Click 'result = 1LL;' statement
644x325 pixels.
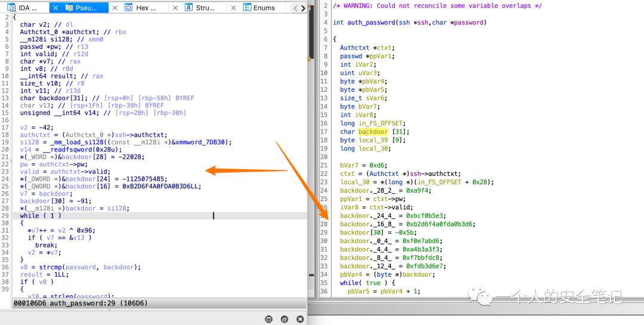click(x=44, y=274)
